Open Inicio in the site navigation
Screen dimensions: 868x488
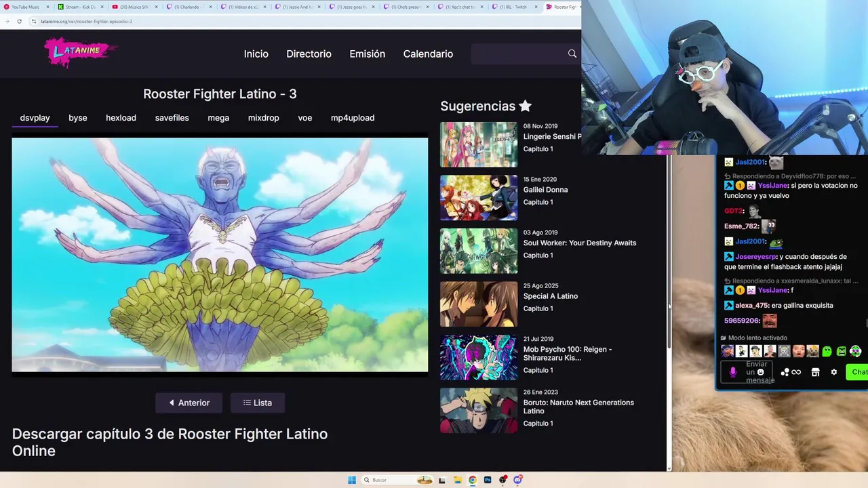click(x=256, y=54)
